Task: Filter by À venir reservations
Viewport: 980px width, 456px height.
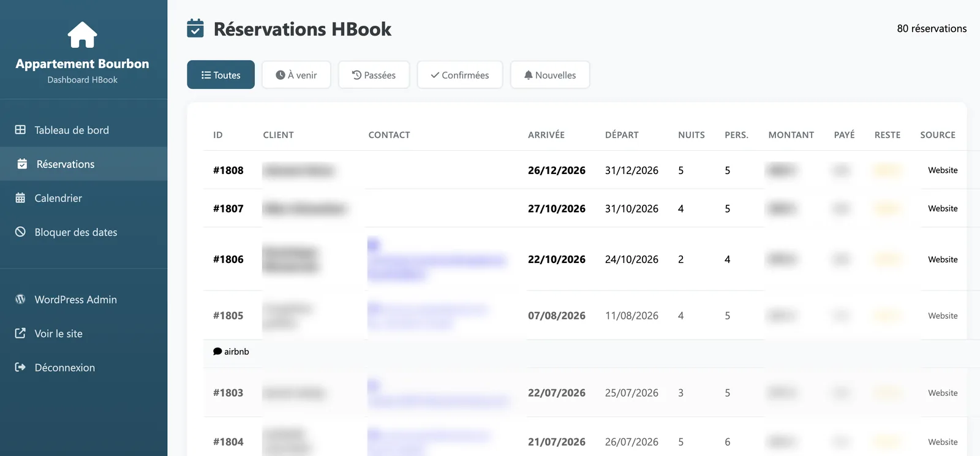Action: pos(296,75)
